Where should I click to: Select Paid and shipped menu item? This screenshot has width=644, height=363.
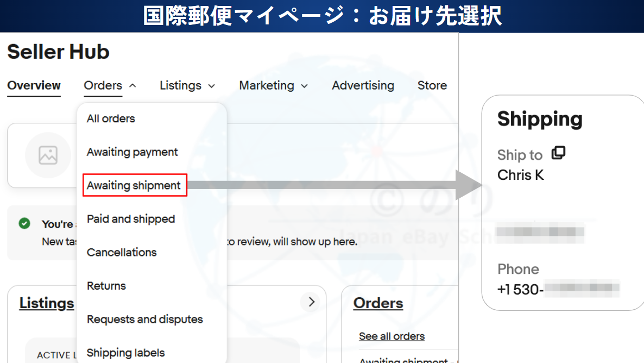pyautogui.click(x=131, y=219)
